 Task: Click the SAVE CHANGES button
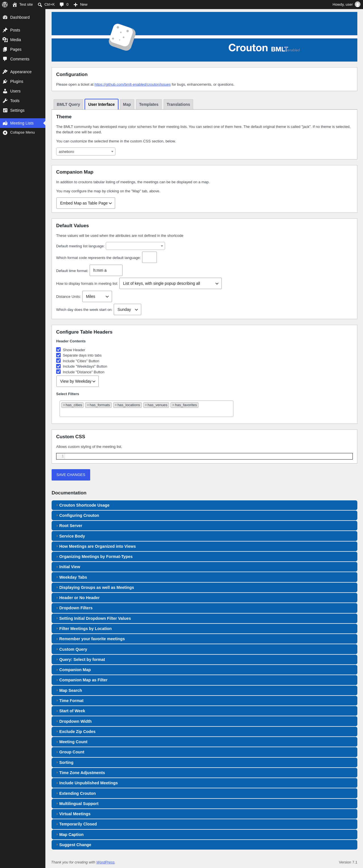click(x=71, y=475)
